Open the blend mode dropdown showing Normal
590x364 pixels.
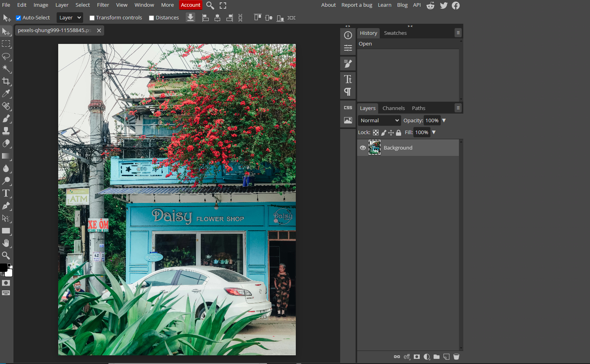[x=379, y=120]
